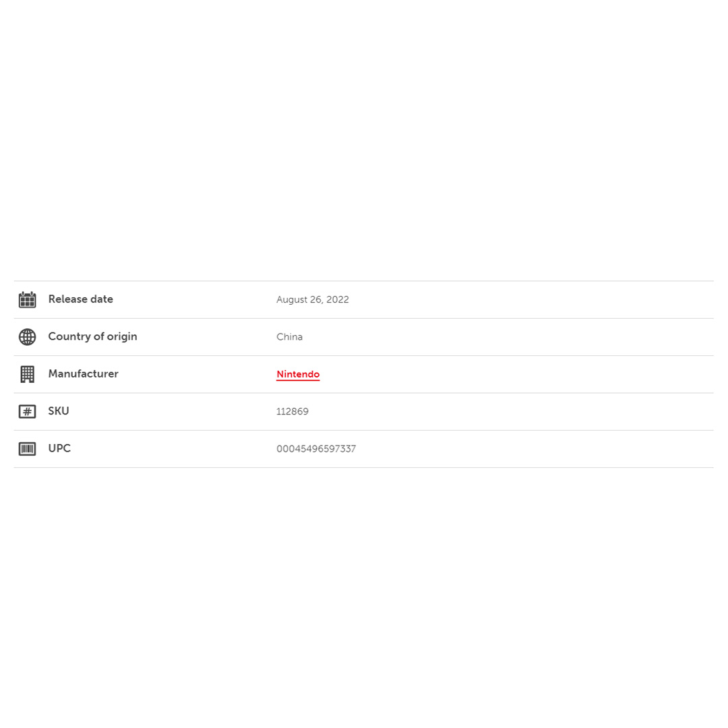
Task: Click the word "August" in the date value
Action: pos(292,300)
